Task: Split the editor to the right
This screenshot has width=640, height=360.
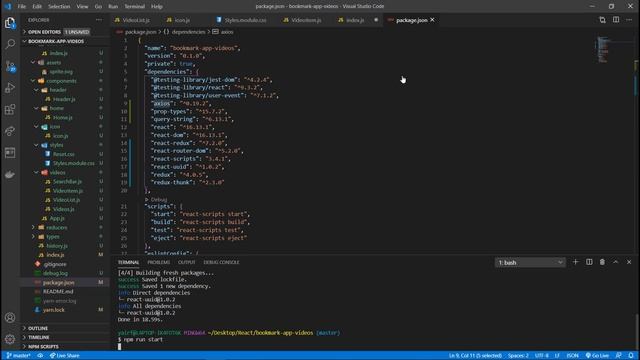Action: point(616,20)
